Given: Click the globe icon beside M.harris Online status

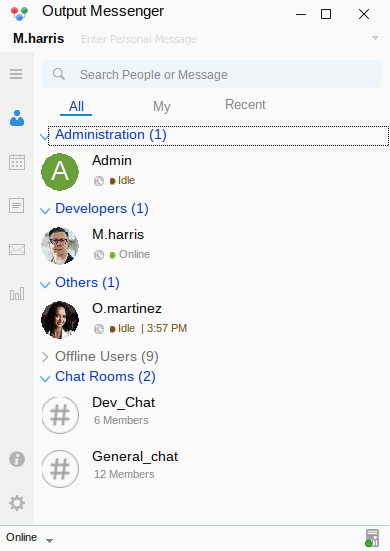Looking at the screenshot, I should [99, 255].
